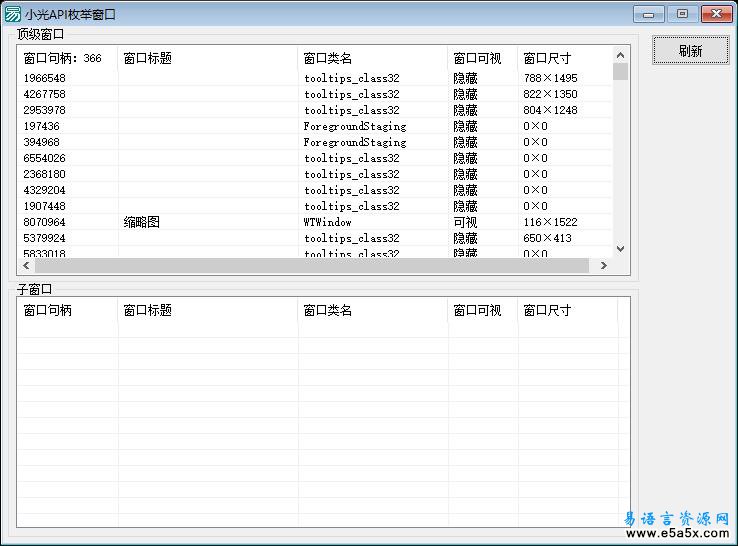Select the row with handle 394968
This screenshot has width=738, height=546.
(x=315, y=142)
